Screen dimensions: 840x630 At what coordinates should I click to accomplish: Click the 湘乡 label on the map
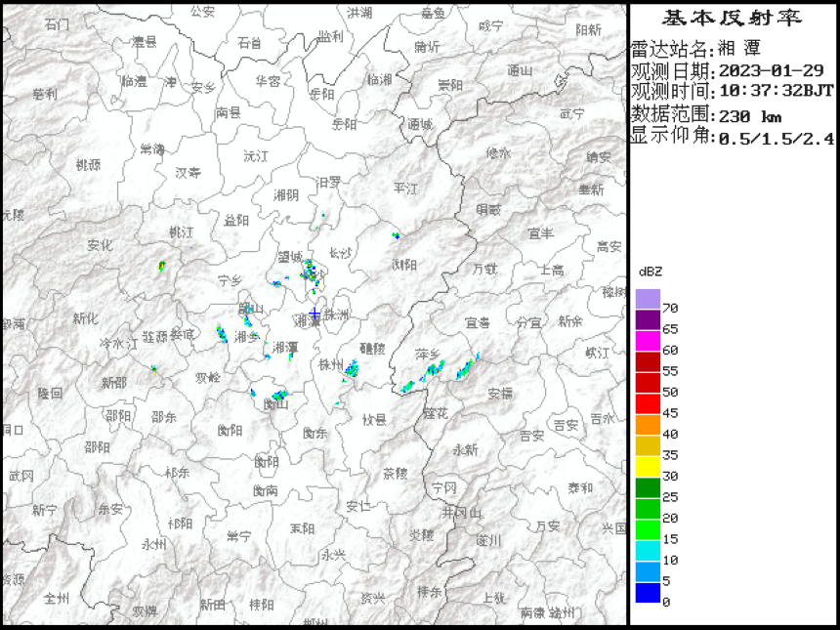tap(247, 337)
